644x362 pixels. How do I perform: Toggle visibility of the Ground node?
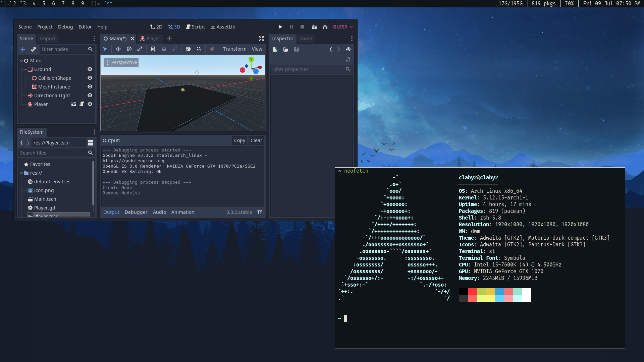pyautogui.click(x=90, y=69)
